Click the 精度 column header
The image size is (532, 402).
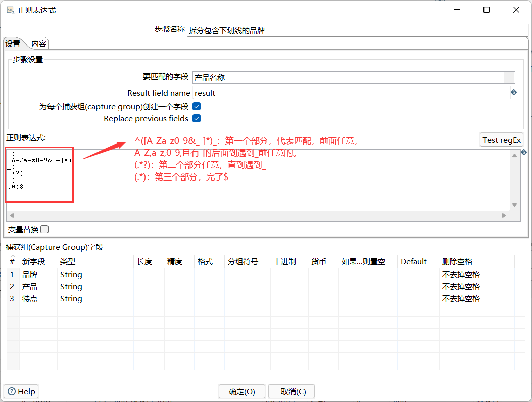179,262
